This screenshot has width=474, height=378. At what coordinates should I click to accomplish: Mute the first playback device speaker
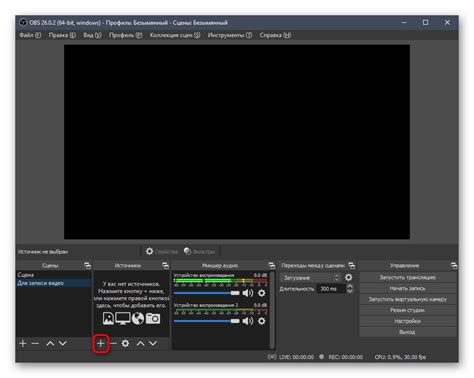248,293
